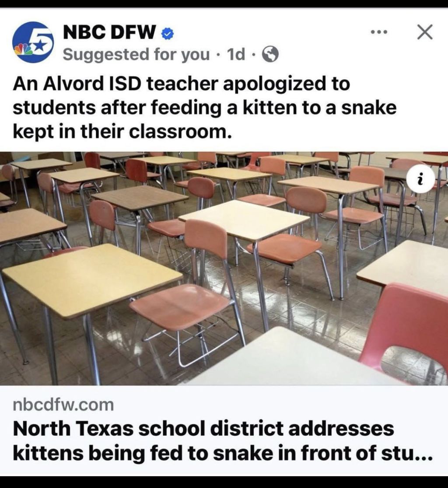Click the "kept in their classroom." caption line
Screen dimensions: 448x488
click(122, 132)
